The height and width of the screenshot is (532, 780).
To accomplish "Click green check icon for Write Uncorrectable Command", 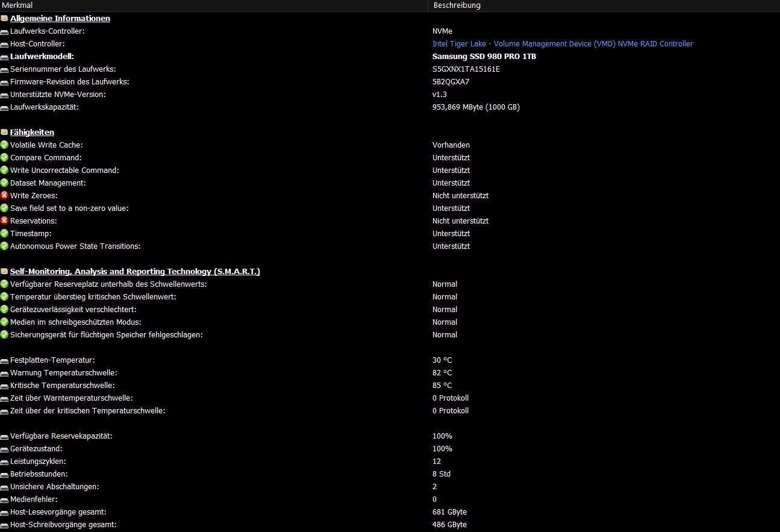I will pyautogui.click(x=4, y=170).
